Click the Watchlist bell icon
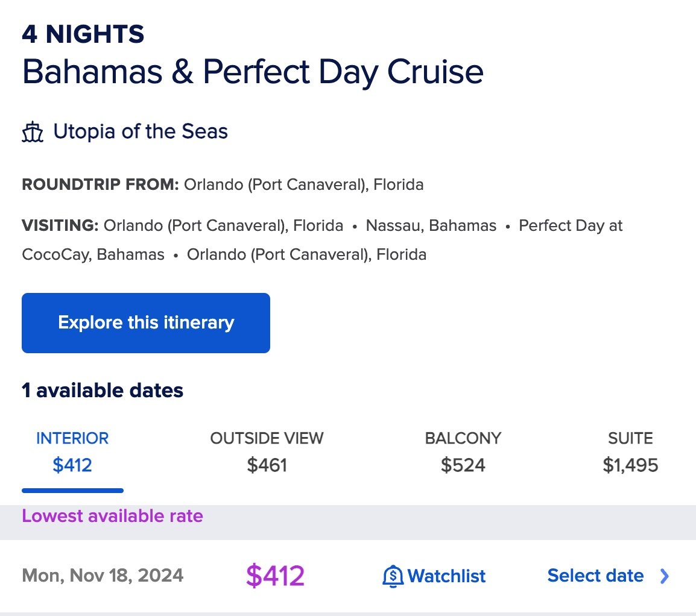 pyautogui.click(x=393, y=576)
